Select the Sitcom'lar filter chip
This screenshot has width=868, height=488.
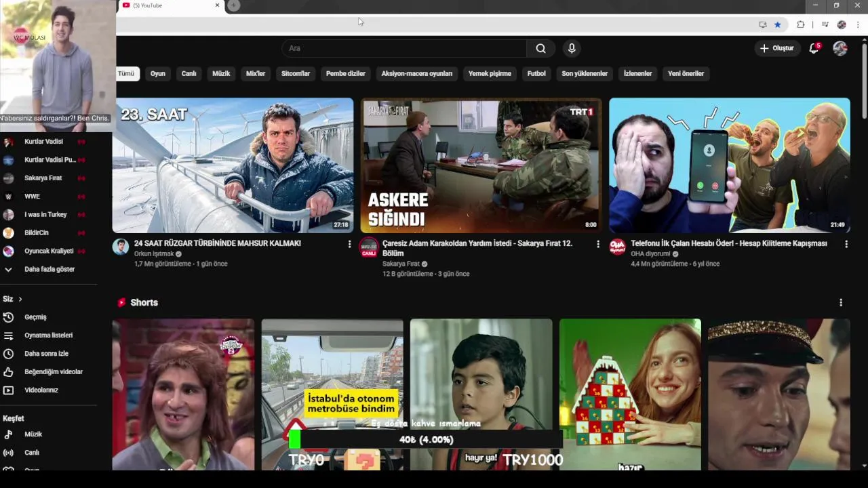[296, 73]
